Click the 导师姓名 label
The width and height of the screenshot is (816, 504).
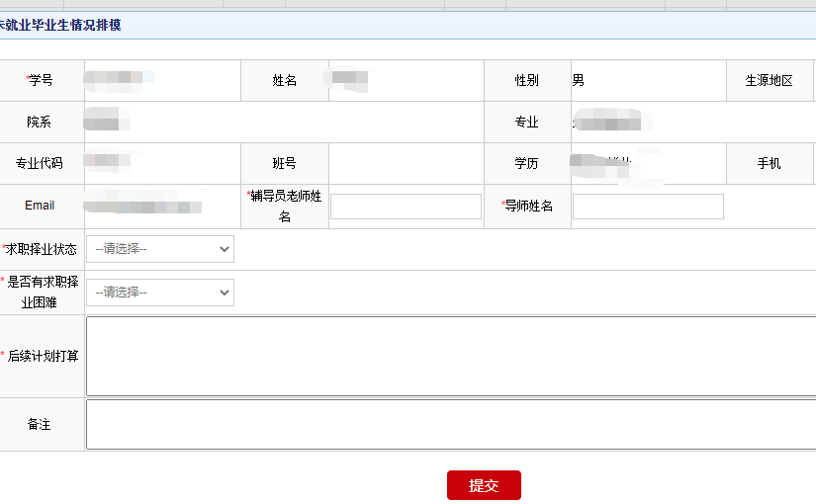click(527, 206)
